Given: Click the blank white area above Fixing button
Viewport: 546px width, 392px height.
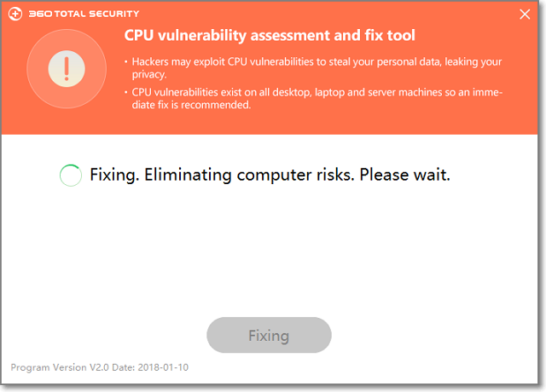Looking at the screenshot, I should (x=270, y=256).
